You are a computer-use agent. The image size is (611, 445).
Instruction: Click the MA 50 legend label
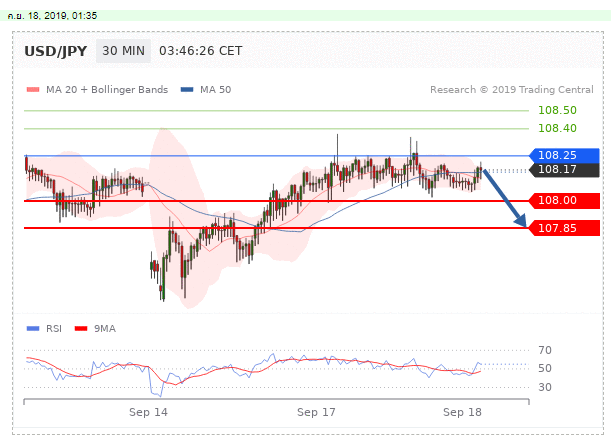(x=215, y=90)
